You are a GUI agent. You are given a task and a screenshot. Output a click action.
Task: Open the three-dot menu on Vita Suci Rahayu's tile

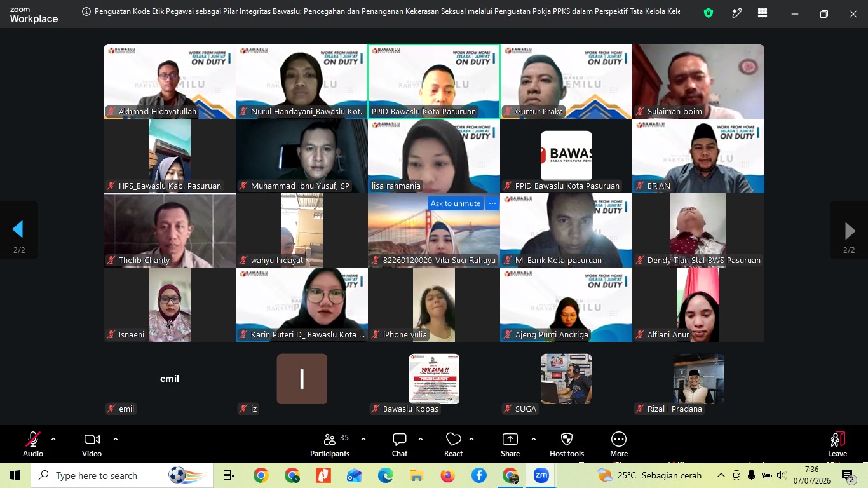(492, 203)
